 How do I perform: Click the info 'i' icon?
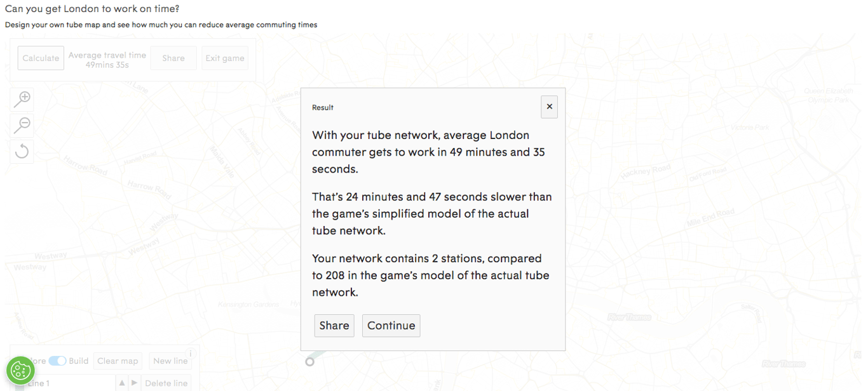pyautogui.click(x=190, y=354)
